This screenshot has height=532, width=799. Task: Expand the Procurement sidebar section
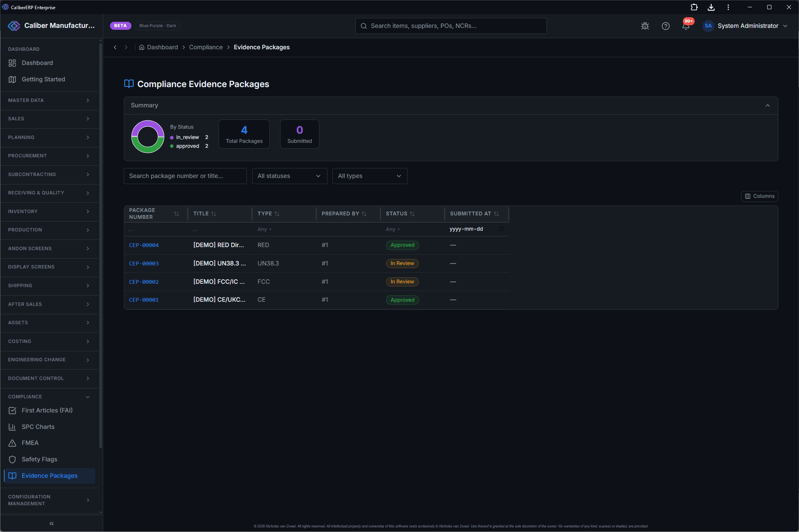click(x=49, y=156)
